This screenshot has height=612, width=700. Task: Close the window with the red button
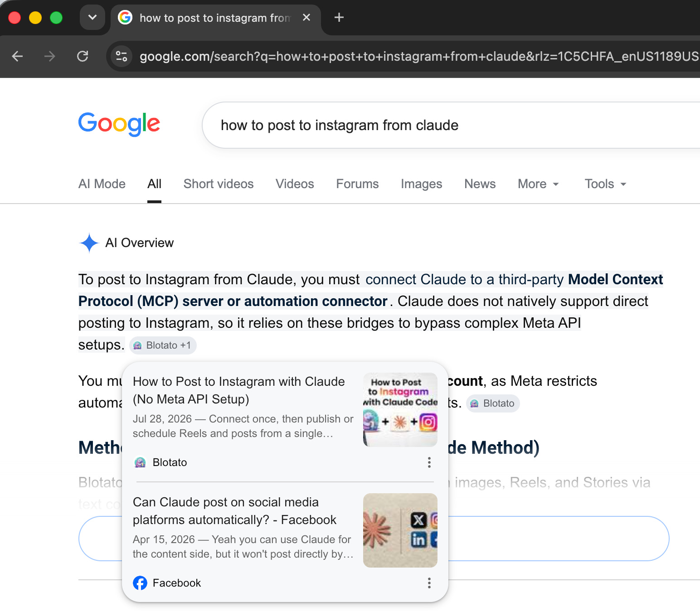coord(15,18)
